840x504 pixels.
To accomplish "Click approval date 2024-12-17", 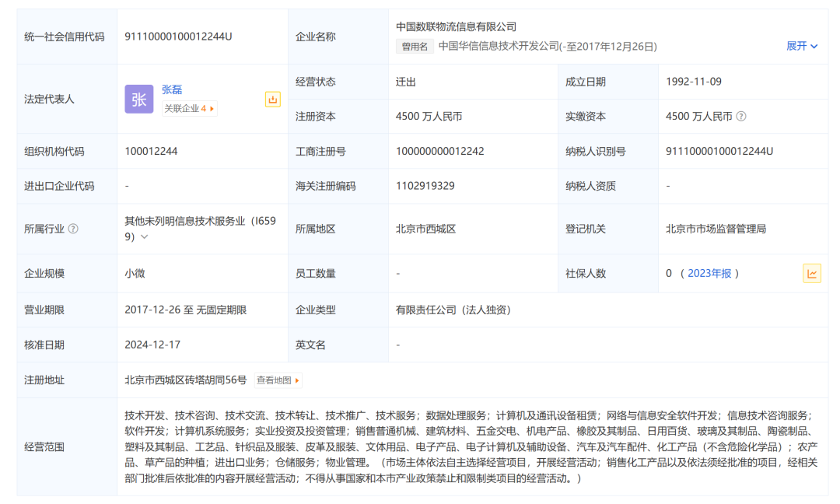I will (152, 345).
